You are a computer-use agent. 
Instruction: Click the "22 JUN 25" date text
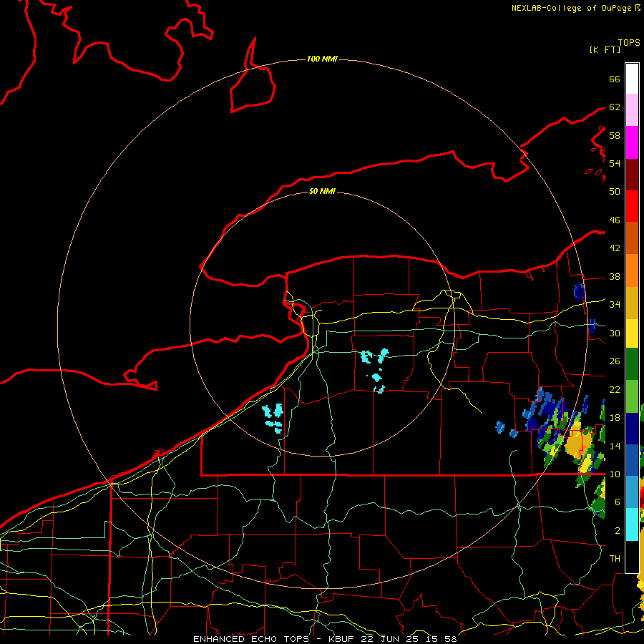tap(389, 639)
